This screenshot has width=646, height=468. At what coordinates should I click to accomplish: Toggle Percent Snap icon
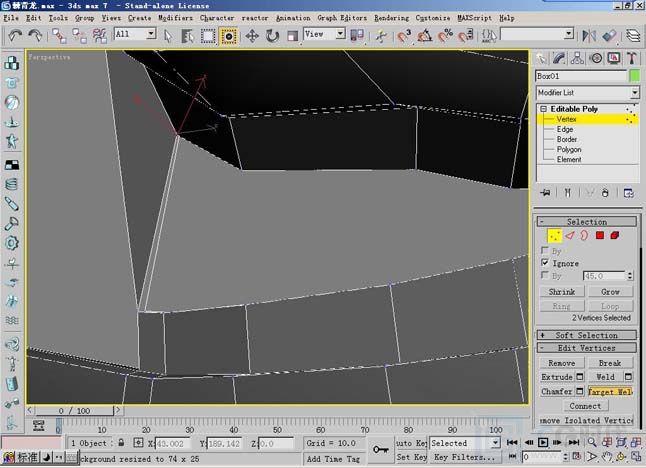pyautogui.click(x=445, y=36)
